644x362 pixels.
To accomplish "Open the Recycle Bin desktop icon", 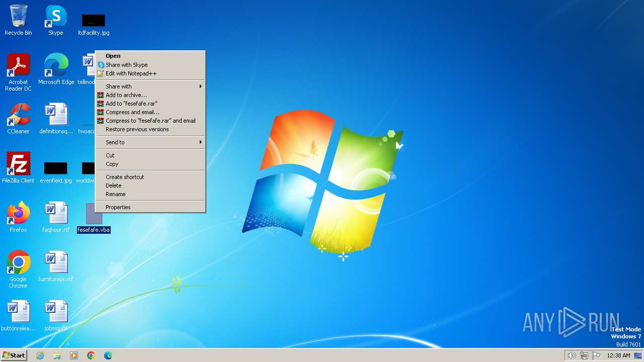I will [18, 20].
